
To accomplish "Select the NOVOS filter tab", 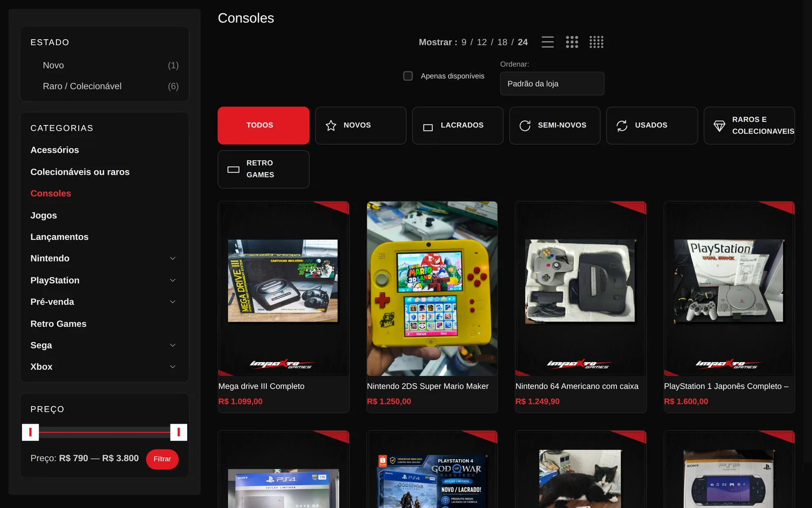I will (x=361, y=125).
